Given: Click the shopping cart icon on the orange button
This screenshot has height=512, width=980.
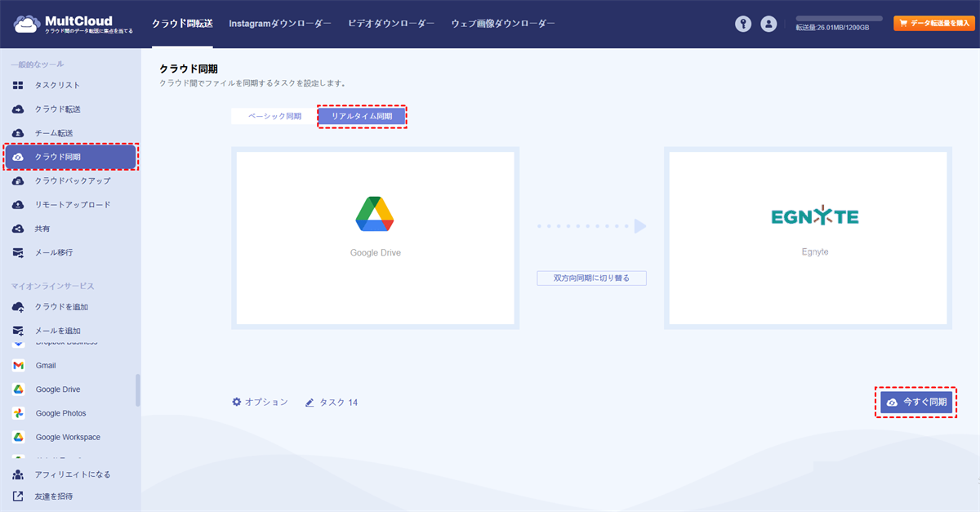Looking at the screenshot, I should 902,24.
